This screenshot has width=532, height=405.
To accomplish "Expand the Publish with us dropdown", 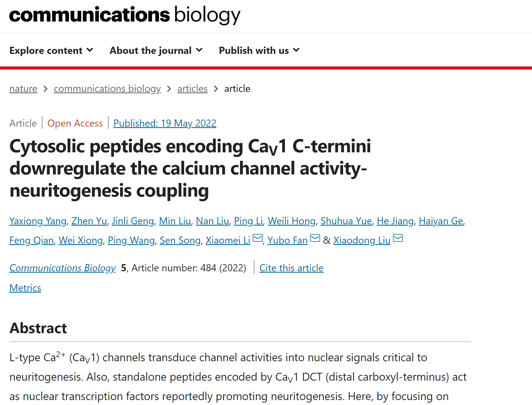I will pyautogui.click(x=259, y=51).
